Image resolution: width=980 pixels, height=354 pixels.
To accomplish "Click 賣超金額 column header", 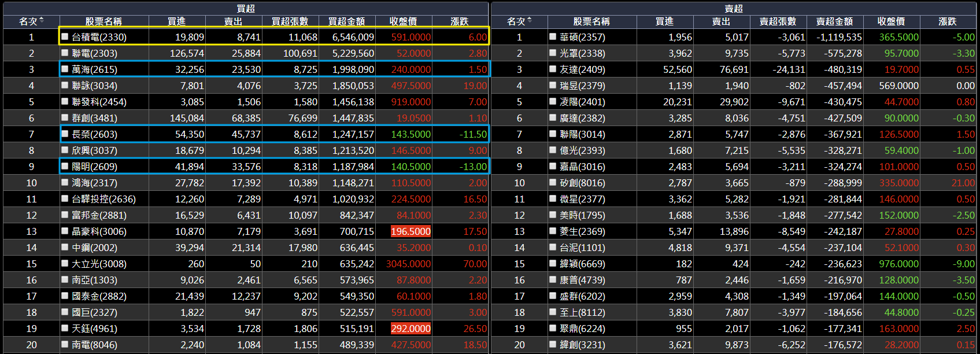I will point(835,21).
